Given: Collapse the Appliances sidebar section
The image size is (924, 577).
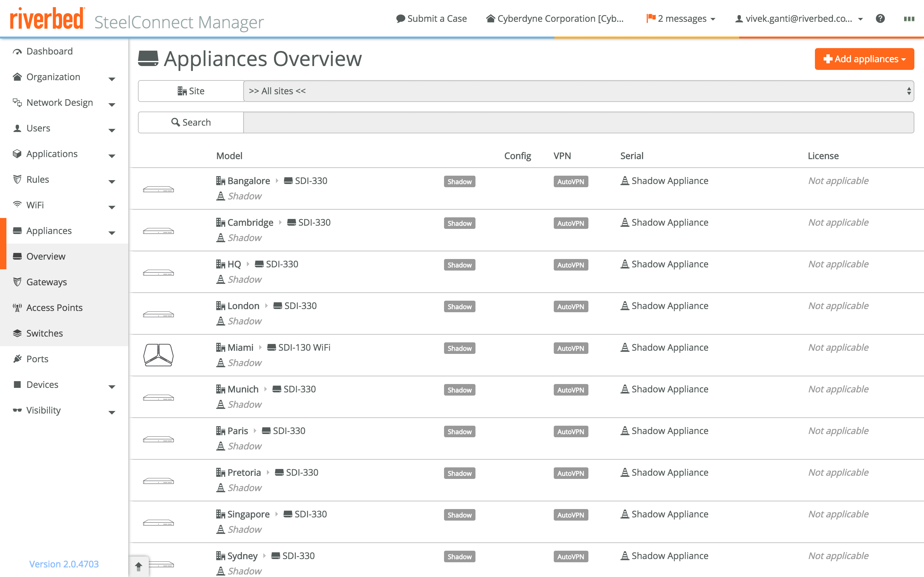Looking at the screenshot, I should [x=112, y=232].
